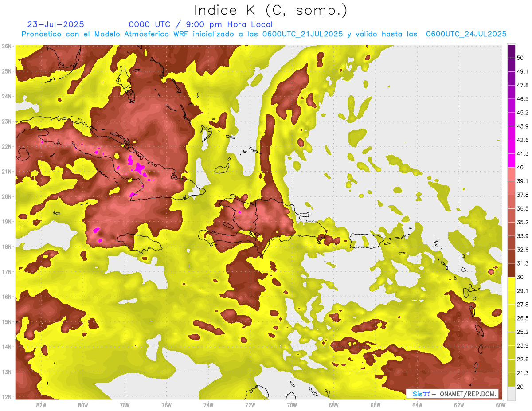Pick the magenta swatch between 40 and 41.3

pyautogui.click(x=511, y=160)
